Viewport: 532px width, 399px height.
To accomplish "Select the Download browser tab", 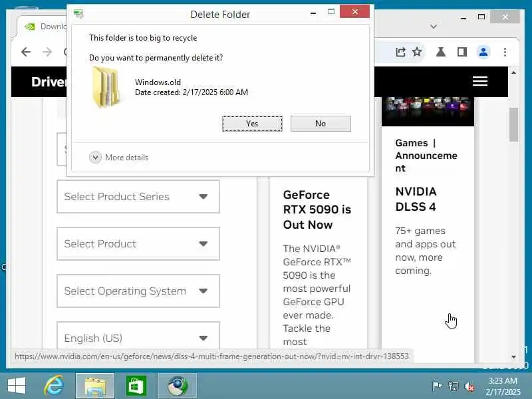I will pyautogui.click(x=43, y=27).
